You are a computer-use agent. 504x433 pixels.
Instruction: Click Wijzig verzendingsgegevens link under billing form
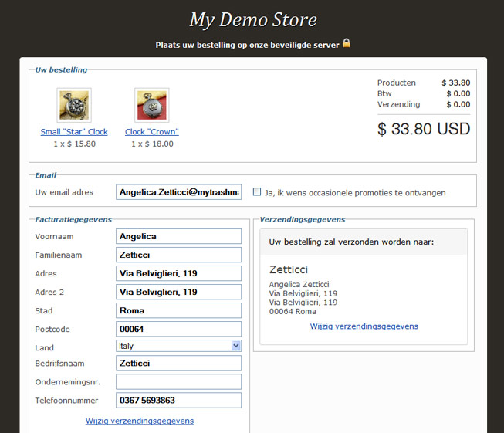tap(140, 421)
